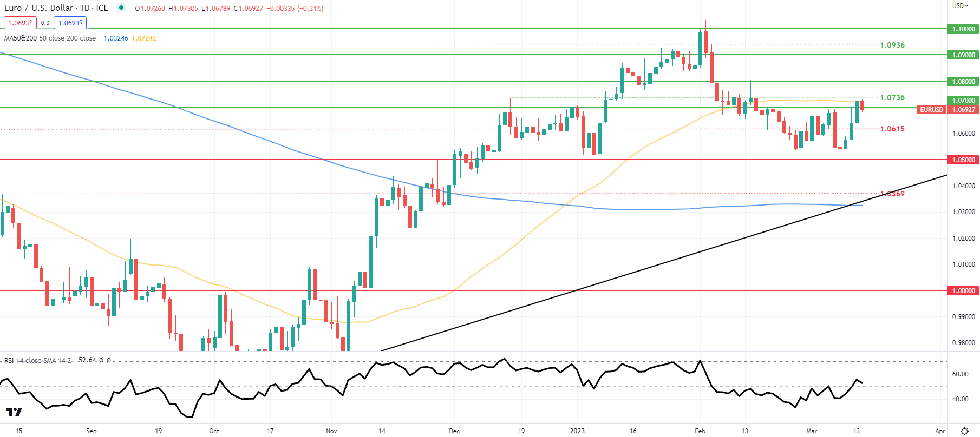Select the 1.07000 green price label
The image size is (980, 437).
click(964, 101)
